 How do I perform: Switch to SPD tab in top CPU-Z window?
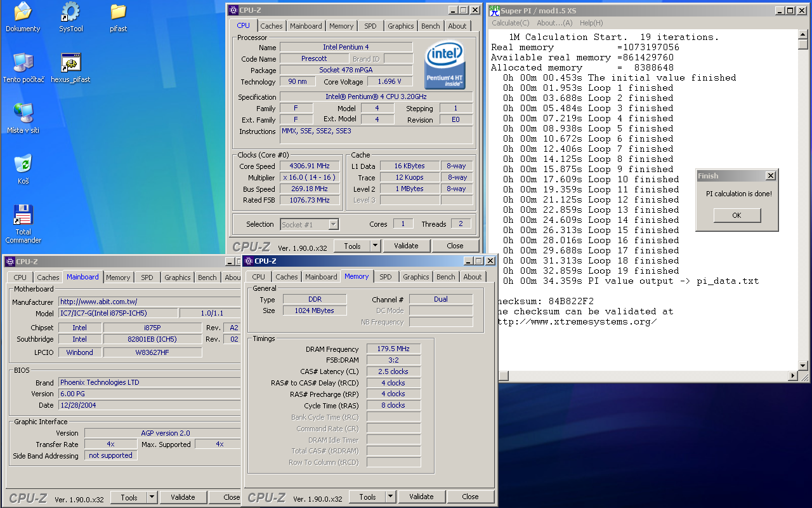[370, 26]
